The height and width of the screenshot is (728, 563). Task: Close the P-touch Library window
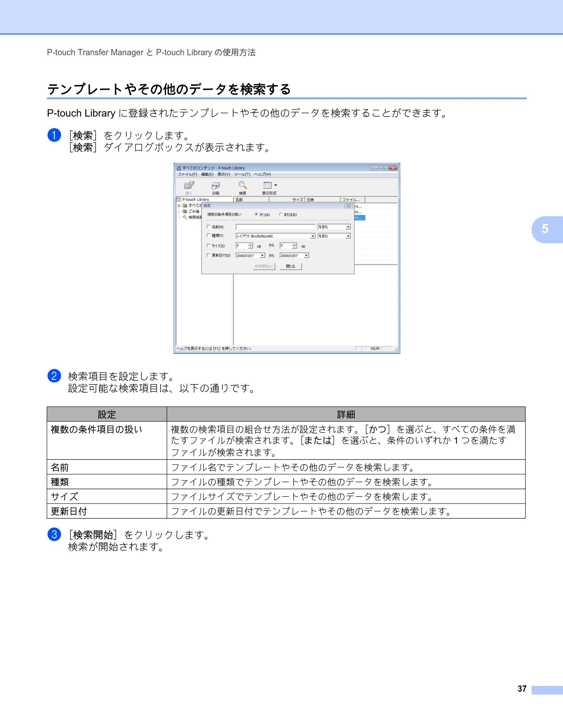pos(393,168)
